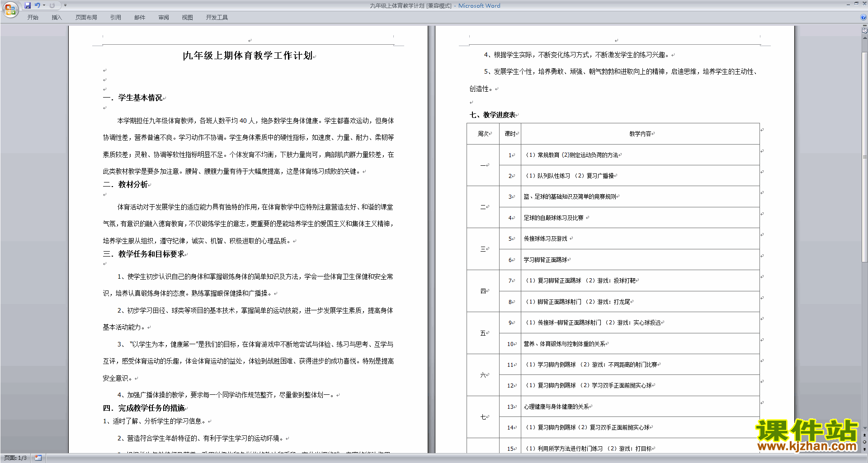
Task: Click the greyed Redo icon
Action: (52, 5)
